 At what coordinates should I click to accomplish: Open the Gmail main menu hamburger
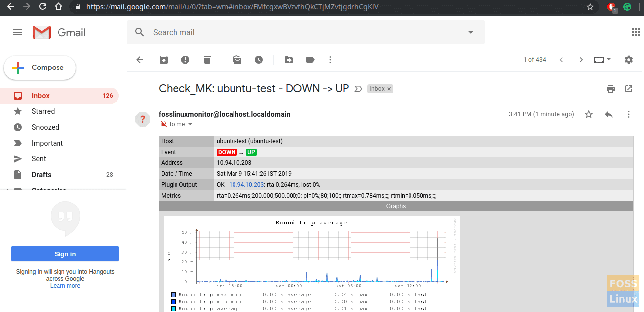[x=18, y=32]
